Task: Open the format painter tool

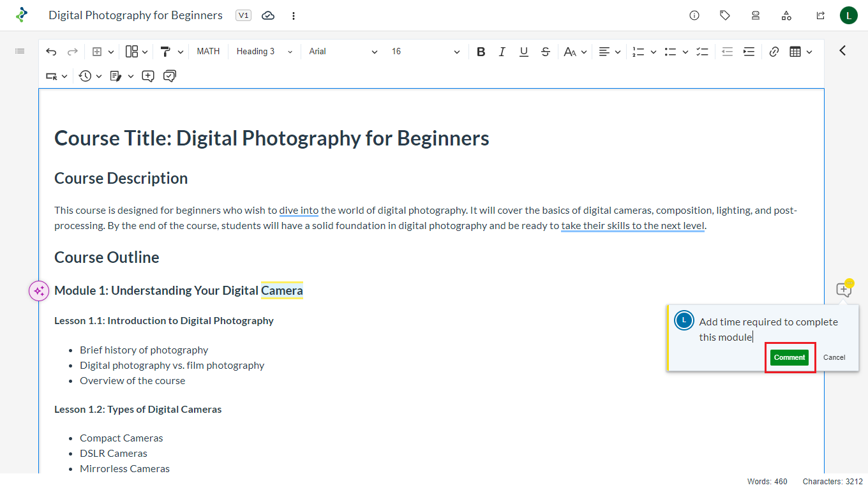Action: point(165,52)
